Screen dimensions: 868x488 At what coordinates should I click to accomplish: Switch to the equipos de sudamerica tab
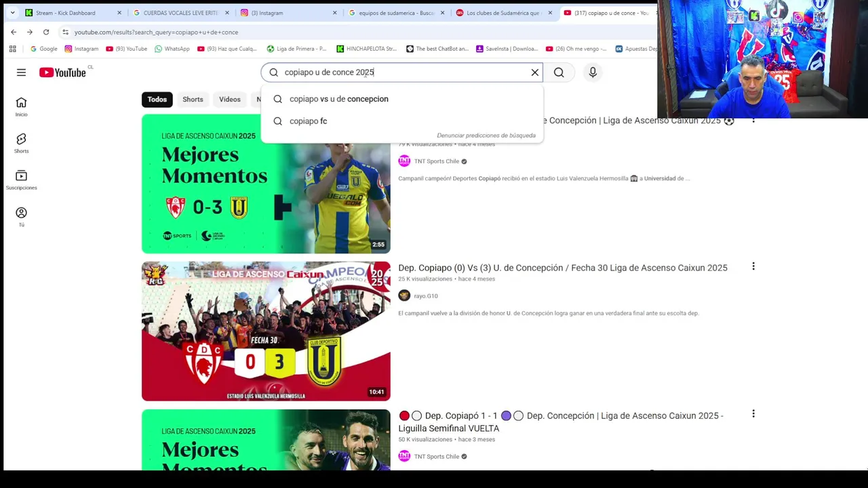click(x=397, y=13)
